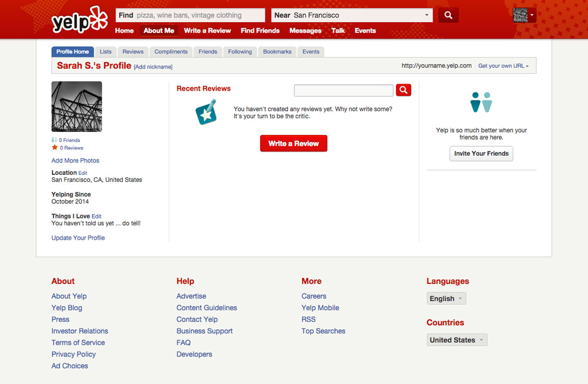Open Press footer link
The image size is (588, 384).
pos(60,319)
